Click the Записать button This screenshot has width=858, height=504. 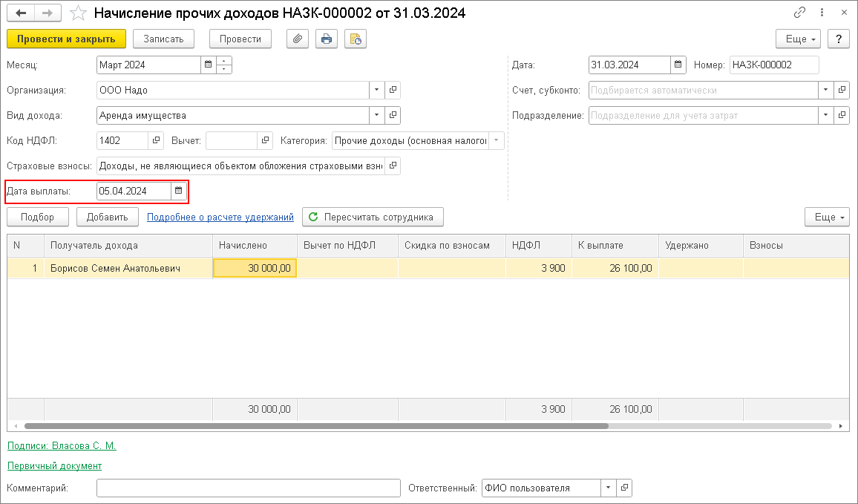coord(163,39)
